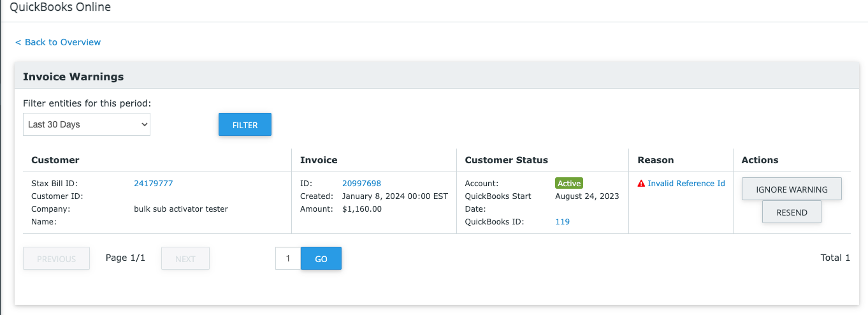Focus the page number input field
Image resolution: width=868 pixels, height=315 pixels.
(x=288, y=258)
